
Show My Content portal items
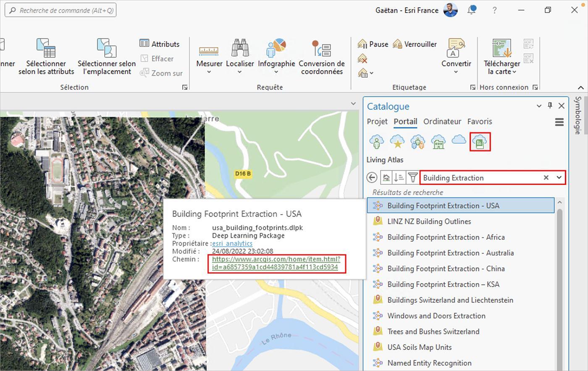click(x=376, y=142)
